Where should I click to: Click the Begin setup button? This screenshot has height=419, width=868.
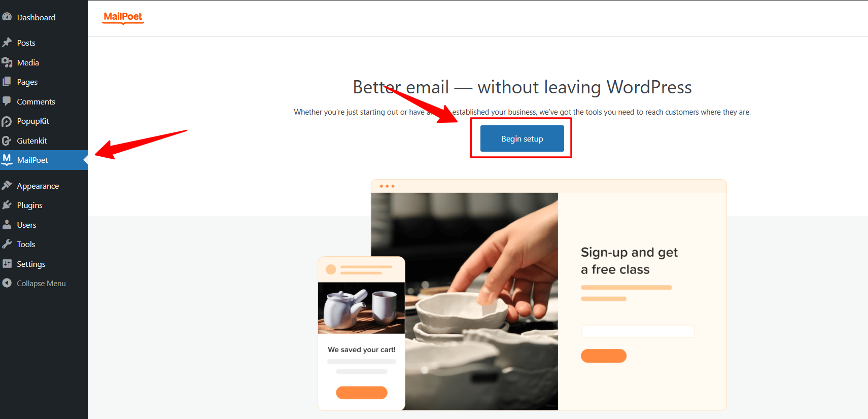tap(522, 138)
